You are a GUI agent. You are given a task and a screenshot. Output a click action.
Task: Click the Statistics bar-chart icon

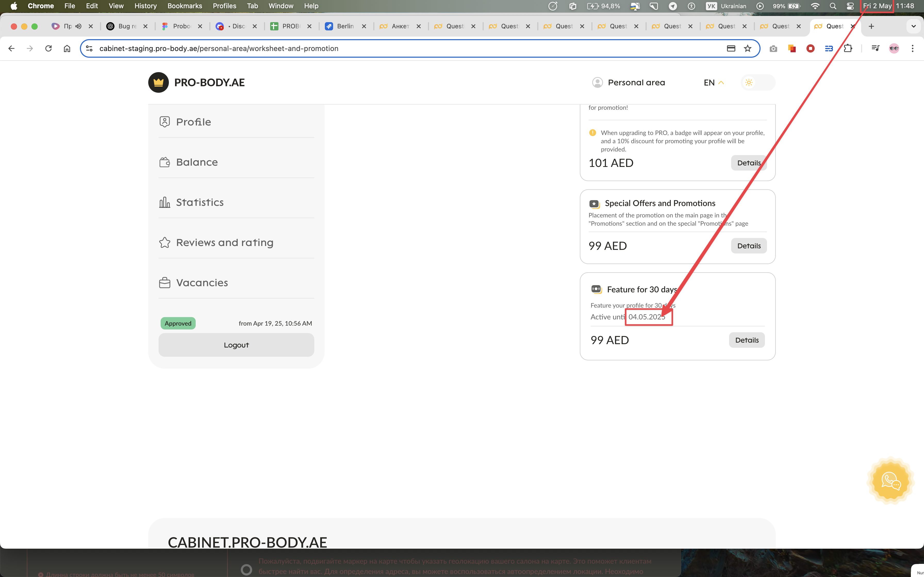click(x=164, y=202)
